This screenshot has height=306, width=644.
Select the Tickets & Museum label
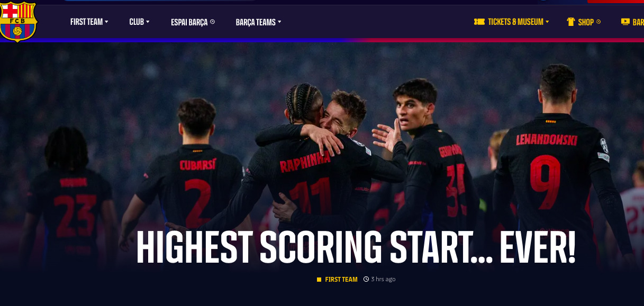pos(515,22)
